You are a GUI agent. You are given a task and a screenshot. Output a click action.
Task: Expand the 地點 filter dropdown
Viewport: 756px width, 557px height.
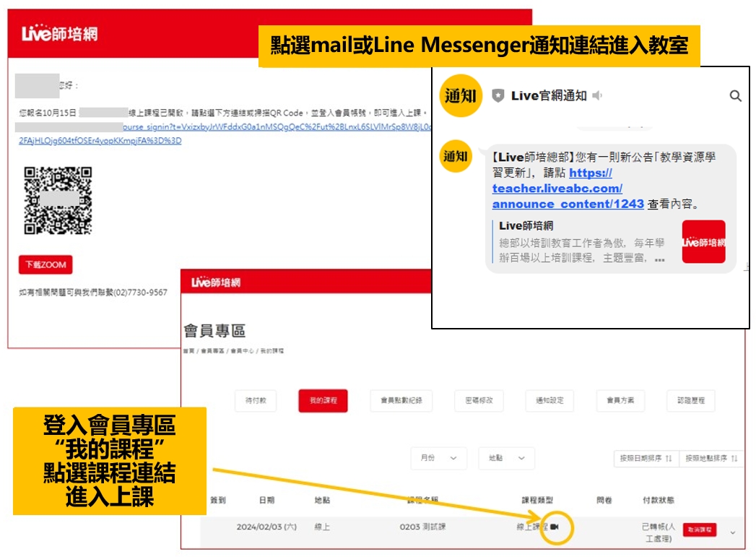coord(507,457)
